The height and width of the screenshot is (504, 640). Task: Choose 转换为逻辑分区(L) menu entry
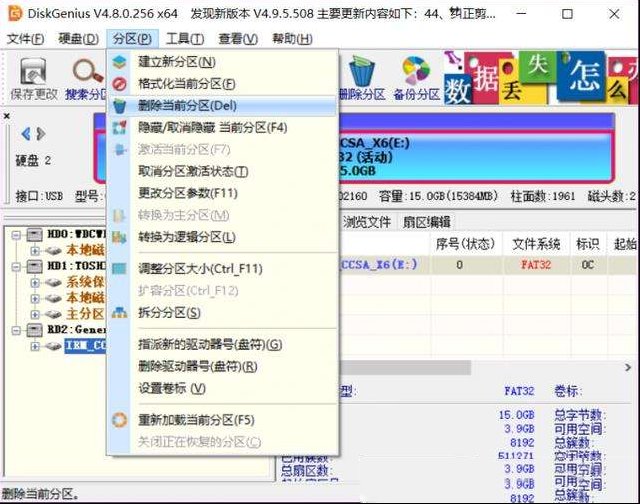tap(223, 237)
